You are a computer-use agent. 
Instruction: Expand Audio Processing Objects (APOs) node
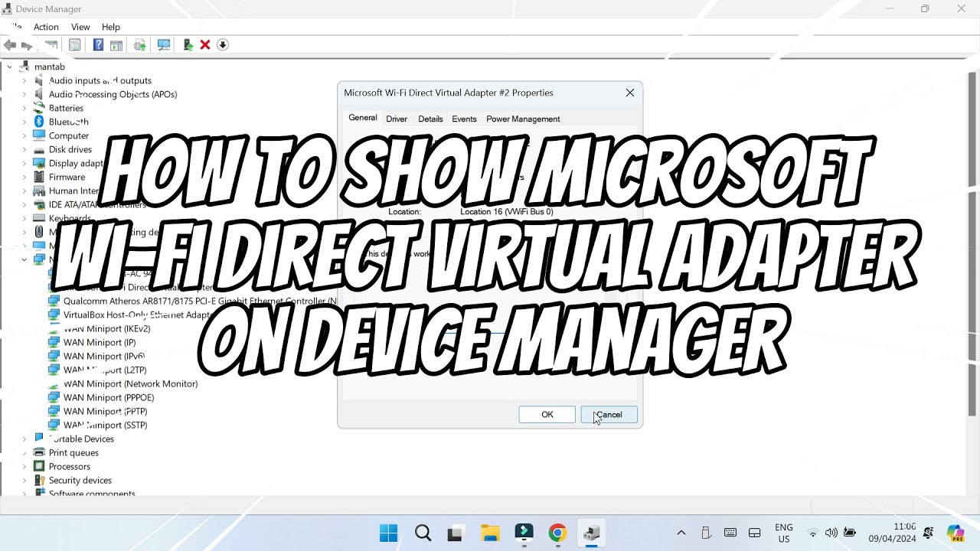(x=24, y=94)
